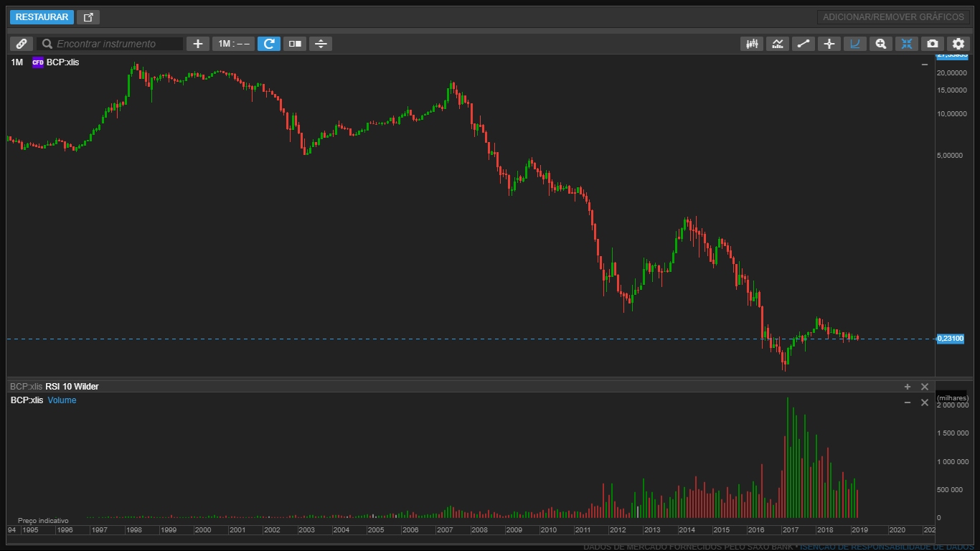Activate the crosshair cursor tool
The width and height of the screenshot is (980, 551).
[829, 44]
